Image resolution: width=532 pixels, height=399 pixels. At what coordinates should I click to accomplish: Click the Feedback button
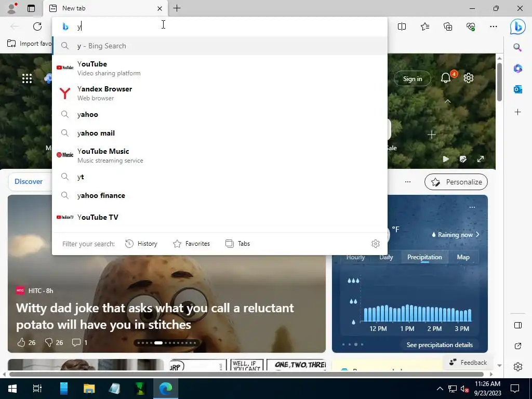[468, 362]
